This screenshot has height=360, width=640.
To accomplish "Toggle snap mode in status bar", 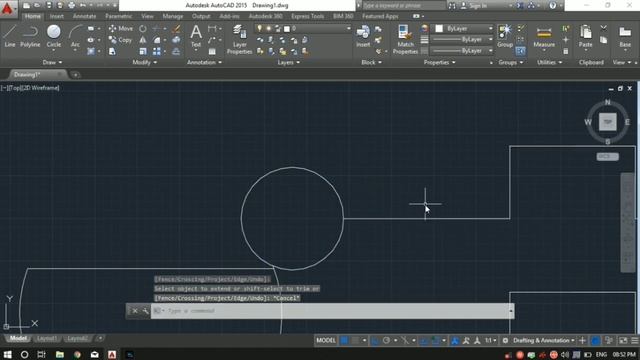I will pyautogui.click(x=356, y=340).
